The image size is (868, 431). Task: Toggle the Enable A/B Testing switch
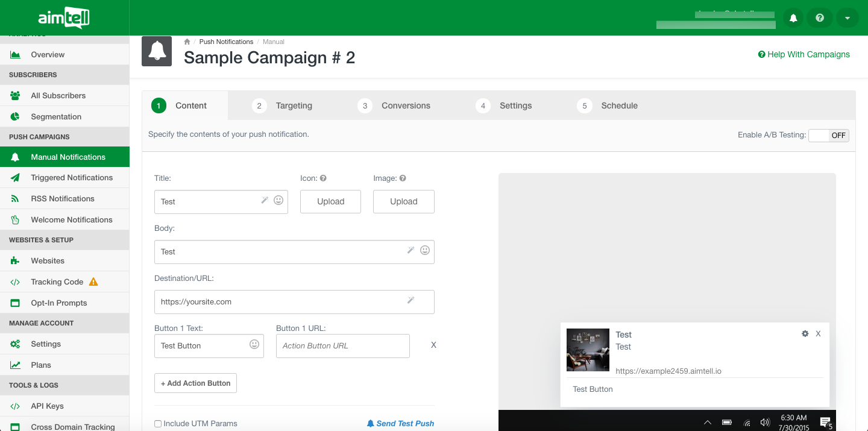coord(828,135)
